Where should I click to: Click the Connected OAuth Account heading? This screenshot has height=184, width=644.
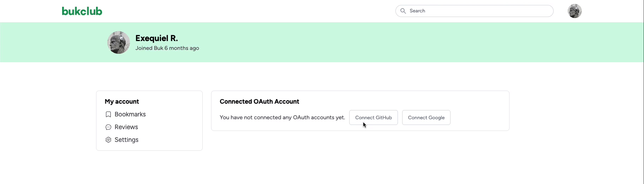click(259, 102)
